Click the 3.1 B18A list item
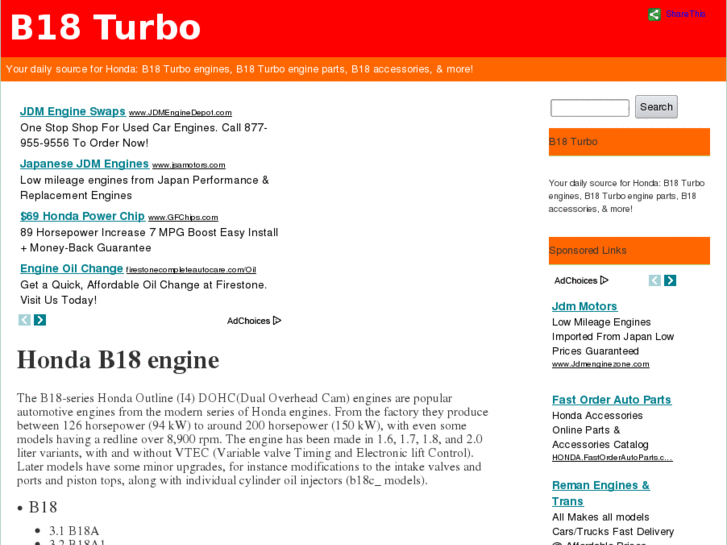This screenshot has width=727, height=545. click(74, 531)
